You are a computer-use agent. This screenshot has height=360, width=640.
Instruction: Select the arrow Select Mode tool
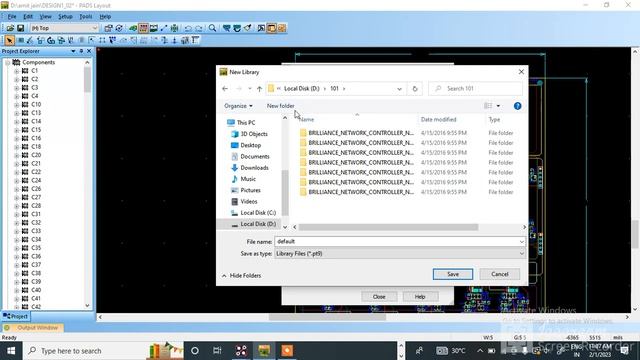[9, 40]
